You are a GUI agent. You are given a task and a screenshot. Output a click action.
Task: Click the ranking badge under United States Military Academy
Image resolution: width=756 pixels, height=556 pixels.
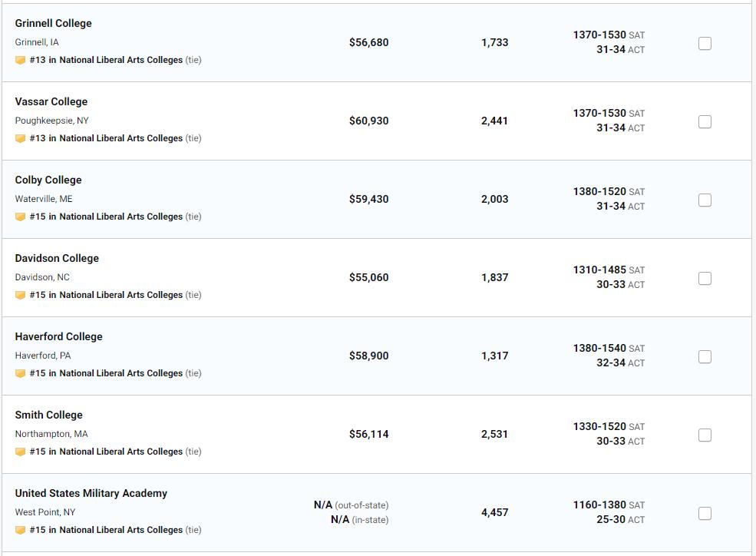click(x=20, y=530)
